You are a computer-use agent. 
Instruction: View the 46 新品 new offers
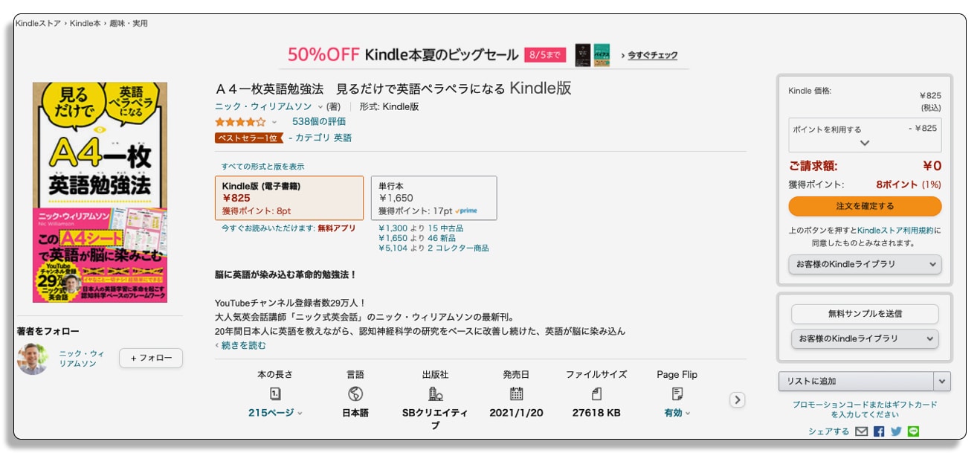coord(442,238)
